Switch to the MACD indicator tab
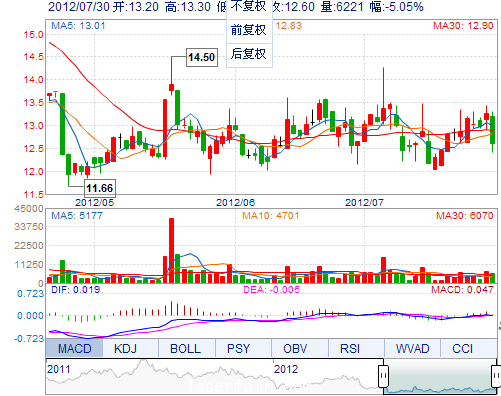 tap(74, 348)
